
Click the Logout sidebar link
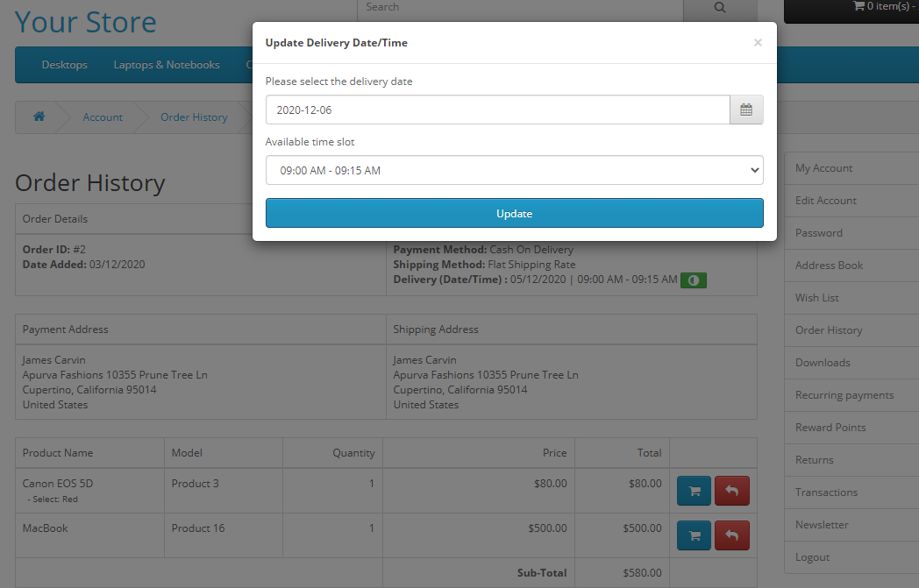(812, 557)
